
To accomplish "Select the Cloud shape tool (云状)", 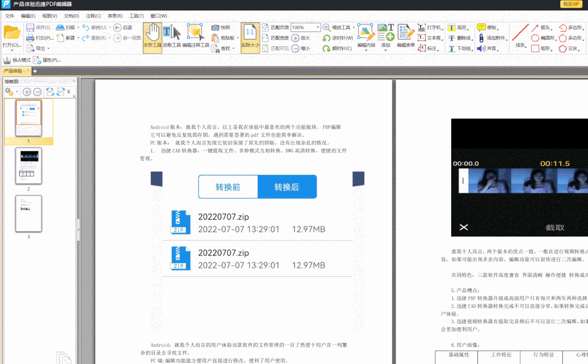I will (x=569, y=48).
